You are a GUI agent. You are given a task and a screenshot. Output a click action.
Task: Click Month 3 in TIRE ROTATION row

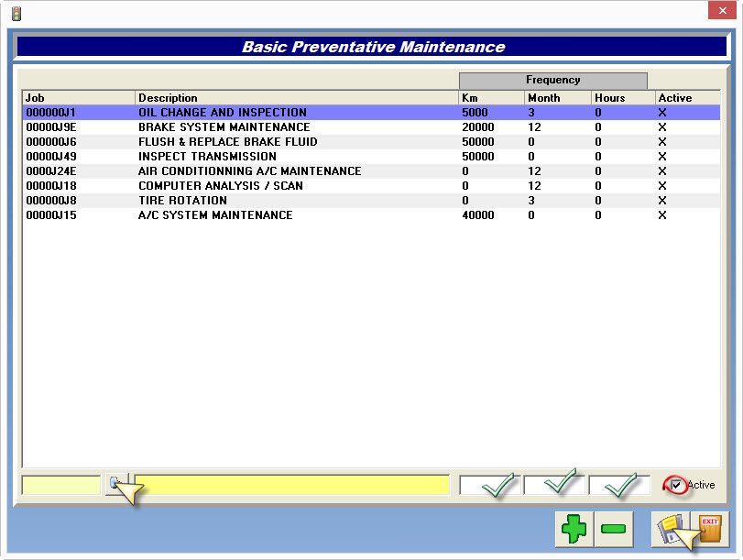[x=531, y=201]
